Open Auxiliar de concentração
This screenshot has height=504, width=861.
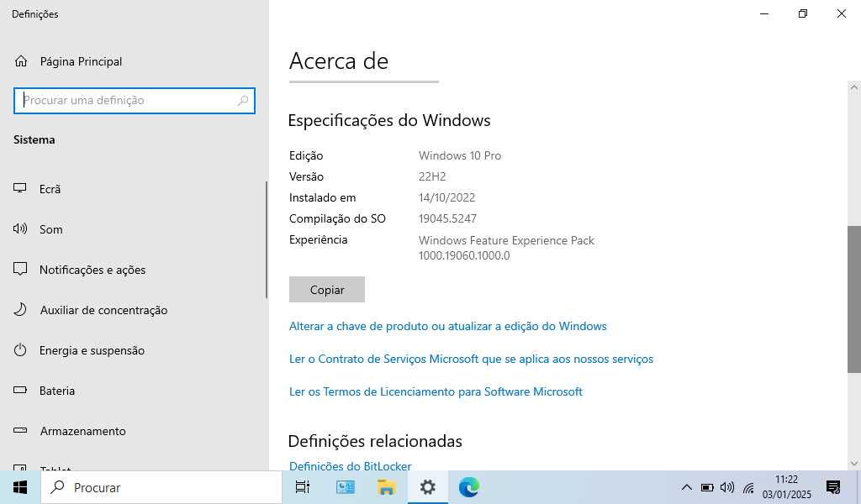point(135,310)
